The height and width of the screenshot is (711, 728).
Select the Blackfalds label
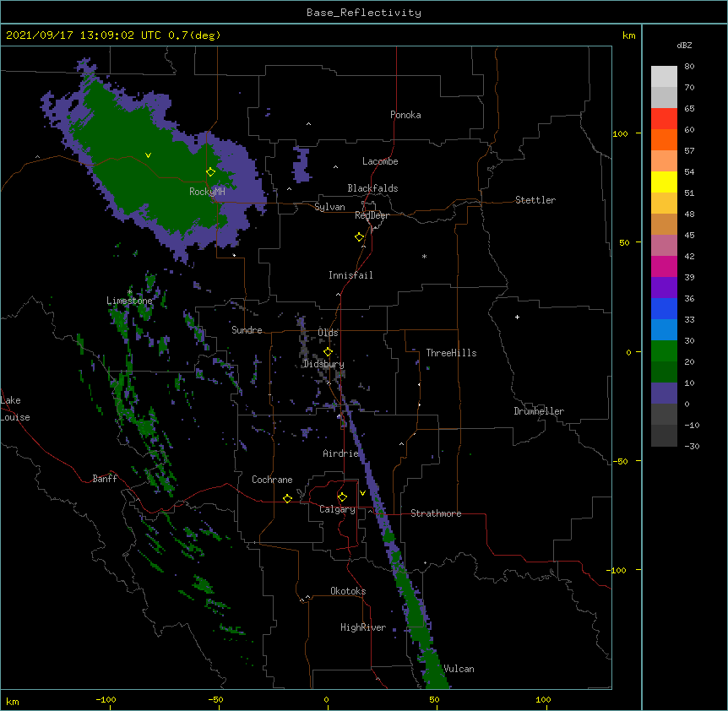[x=372, y=188]
